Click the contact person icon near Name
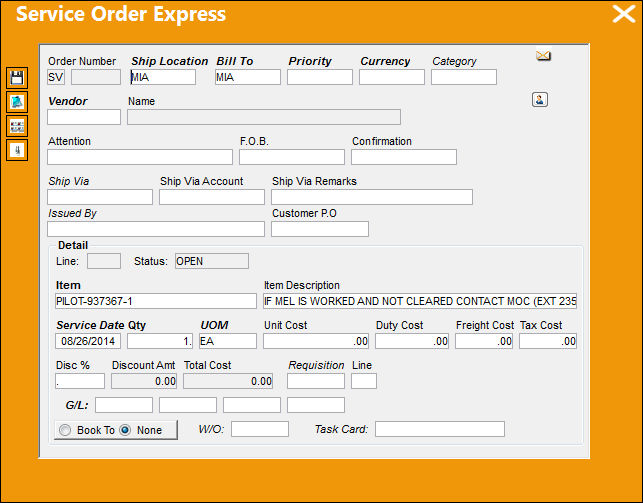The width and height of the screenshot is (643, 503). [x=540, y=99]
